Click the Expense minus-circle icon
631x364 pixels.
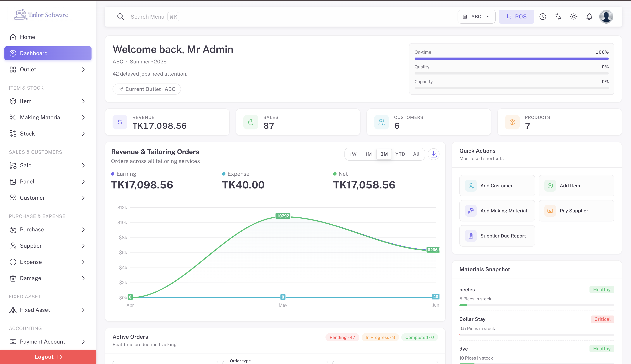coord(13,262)
